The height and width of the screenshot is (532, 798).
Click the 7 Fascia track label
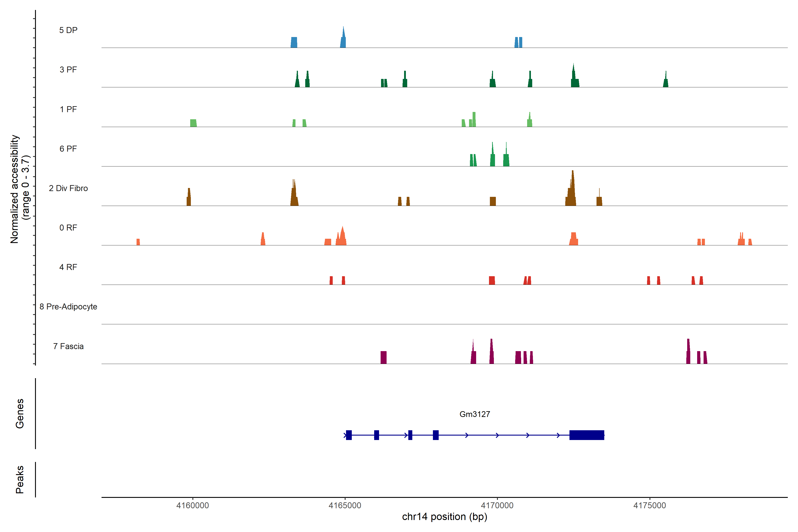pos(68,346)
